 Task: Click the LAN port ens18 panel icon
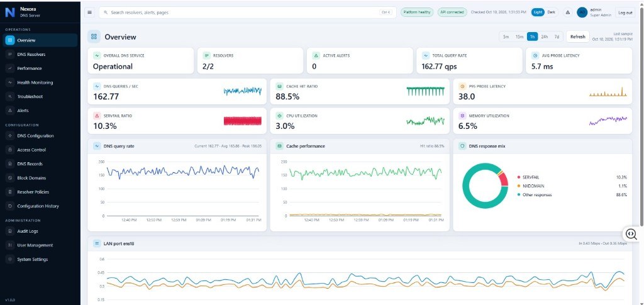point(97,243)
